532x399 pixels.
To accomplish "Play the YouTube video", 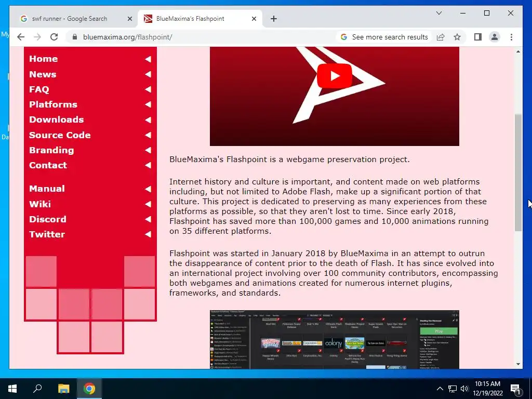I will coord(335,76).
